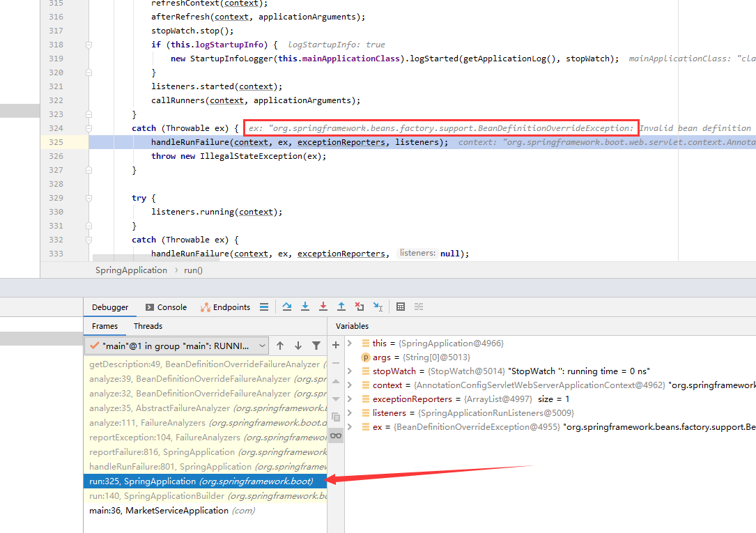
Task: Place cursor on line 330 listeners.running
Action: [x=217, y=212]
